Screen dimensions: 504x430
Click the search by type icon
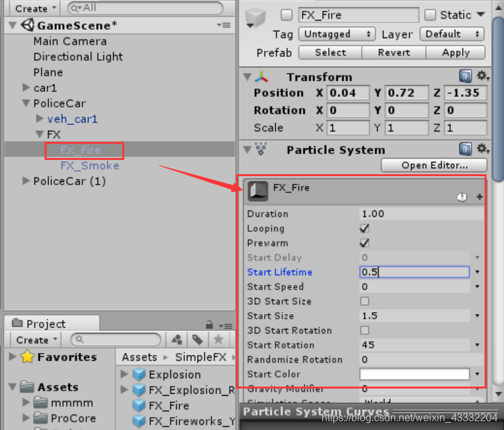click(x=177, y=339)
